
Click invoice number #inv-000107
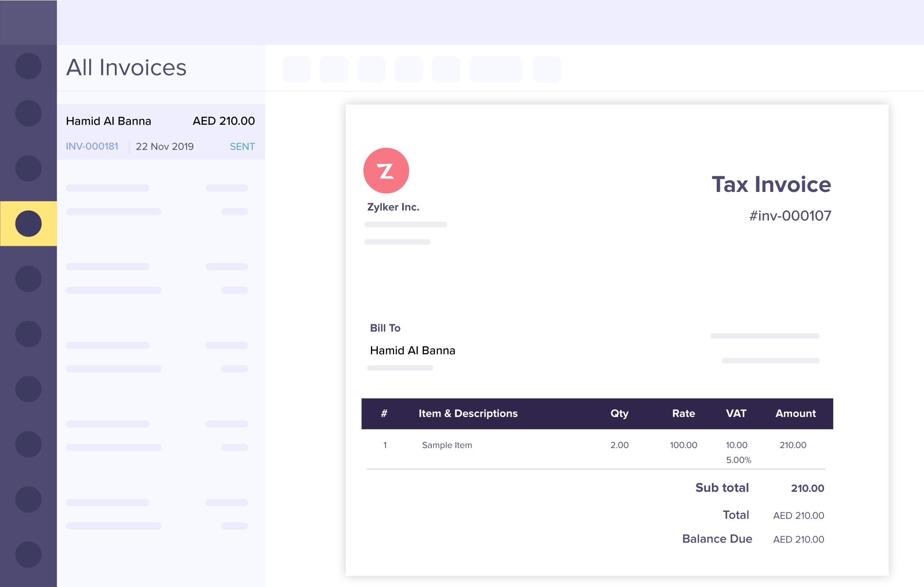point(790,216)
